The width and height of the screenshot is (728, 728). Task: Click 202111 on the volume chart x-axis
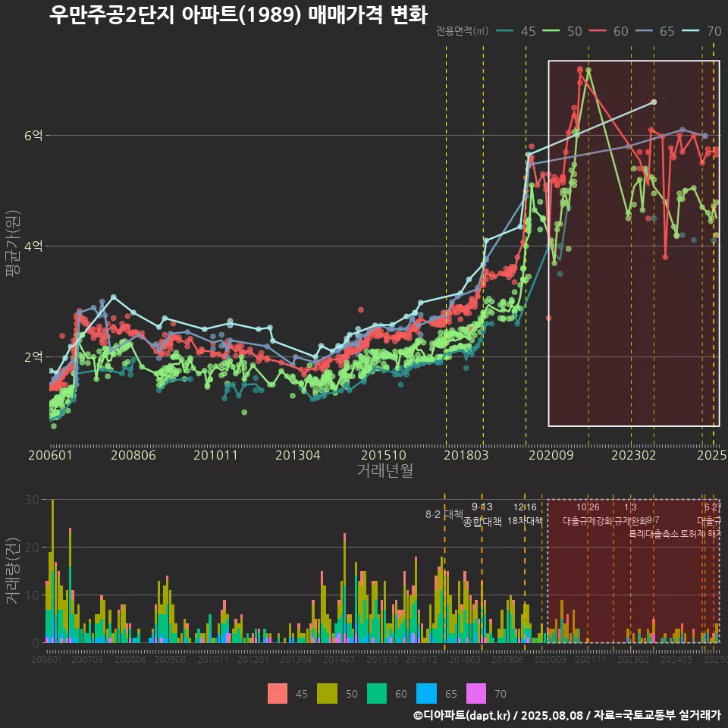coord(591,659)
